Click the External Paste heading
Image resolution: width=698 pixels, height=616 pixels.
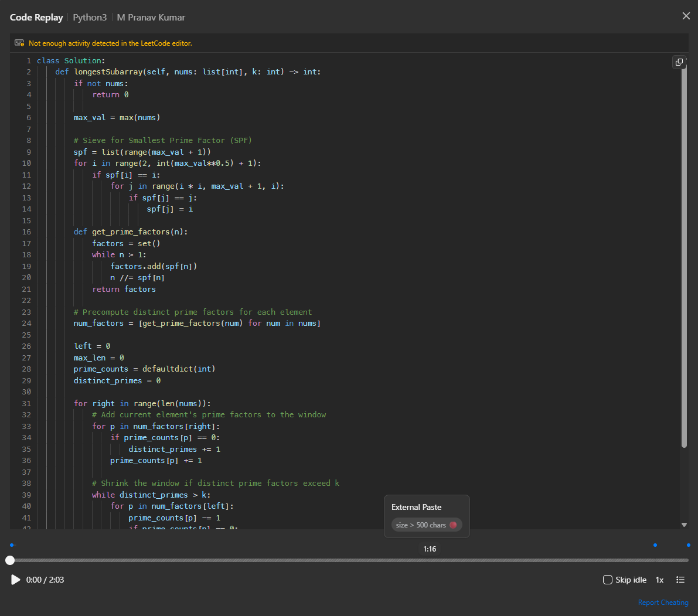point(416,507)
